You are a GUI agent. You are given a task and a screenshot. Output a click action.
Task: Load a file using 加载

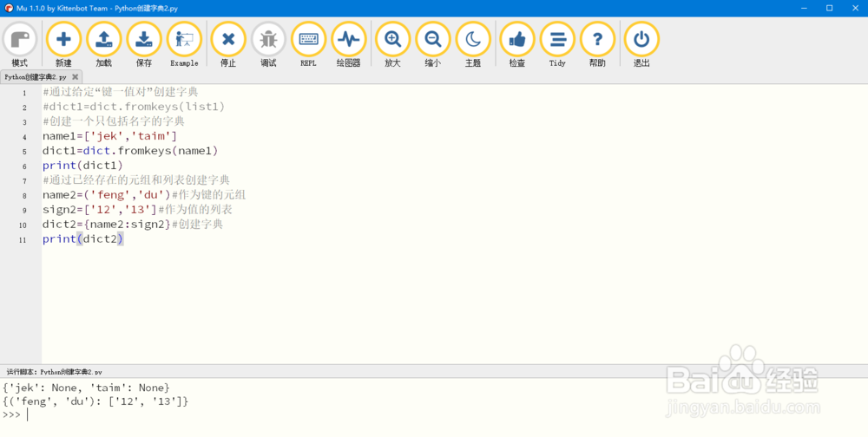tap(103, 45)
